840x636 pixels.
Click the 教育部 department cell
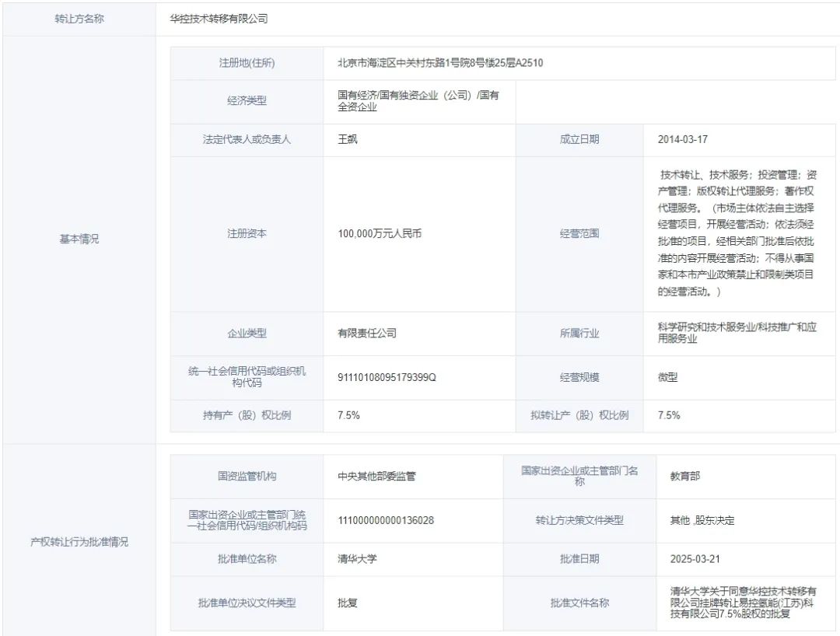point(684,476)
